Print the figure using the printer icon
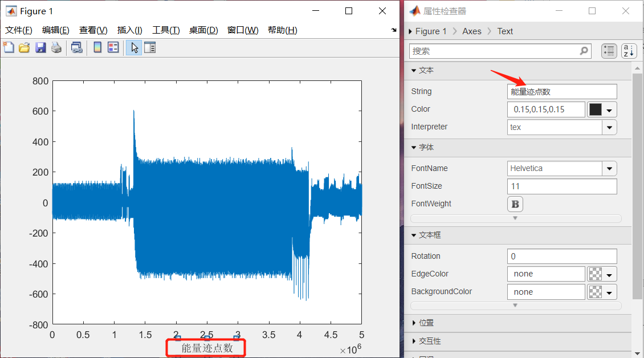This screenshot has width=644, height=358. (x=55, y=47)
